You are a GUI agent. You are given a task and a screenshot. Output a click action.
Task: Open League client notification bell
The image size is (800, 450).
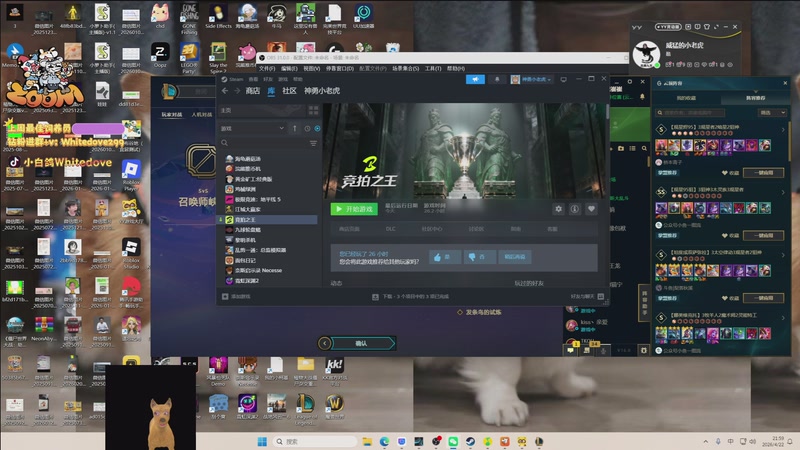tap(642, 96)
